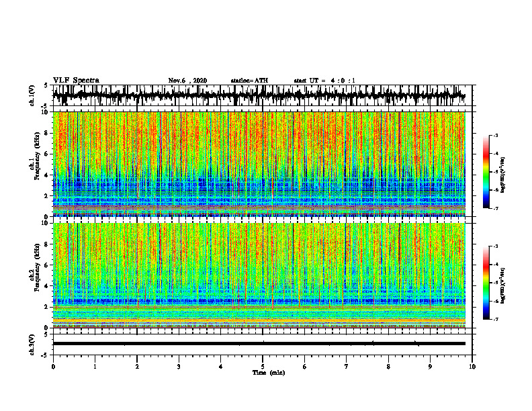Click the ch.3 flat black voltage trace
The width and height of the screenshot is (532, 411).
259,344
